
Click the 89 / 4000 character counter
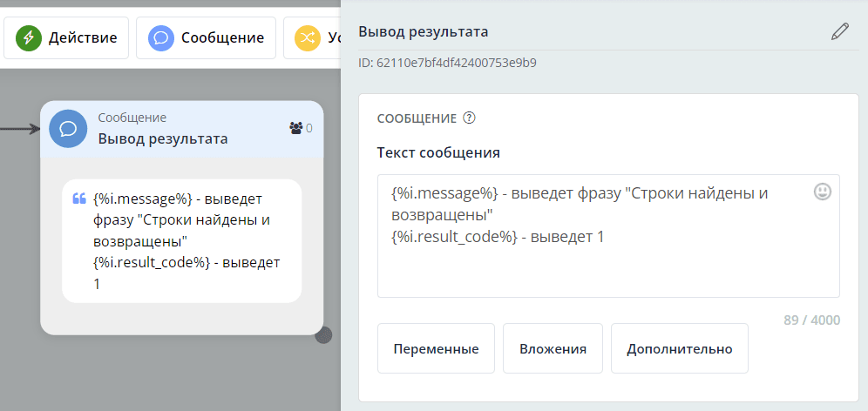click(x=811, y=320)
